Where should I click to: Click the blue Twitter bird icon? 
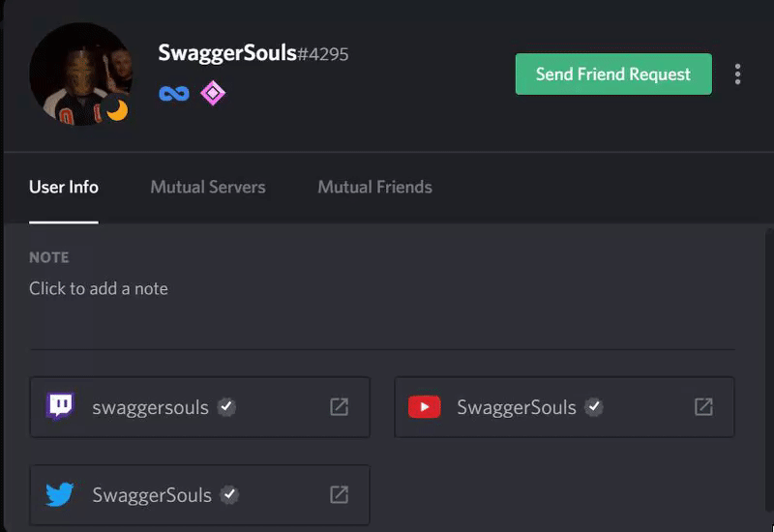click(60, 494)
